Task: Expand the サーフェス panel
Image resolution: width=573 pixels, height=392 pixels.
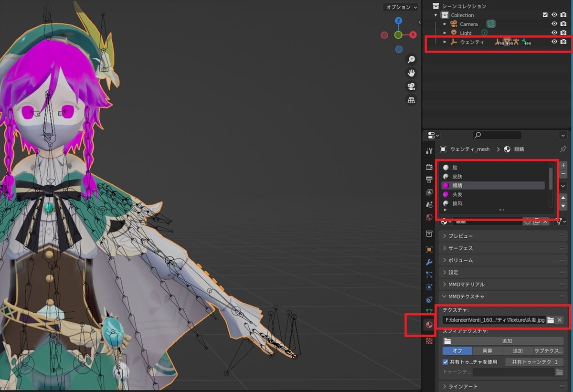Action: [x=503, y=248]
